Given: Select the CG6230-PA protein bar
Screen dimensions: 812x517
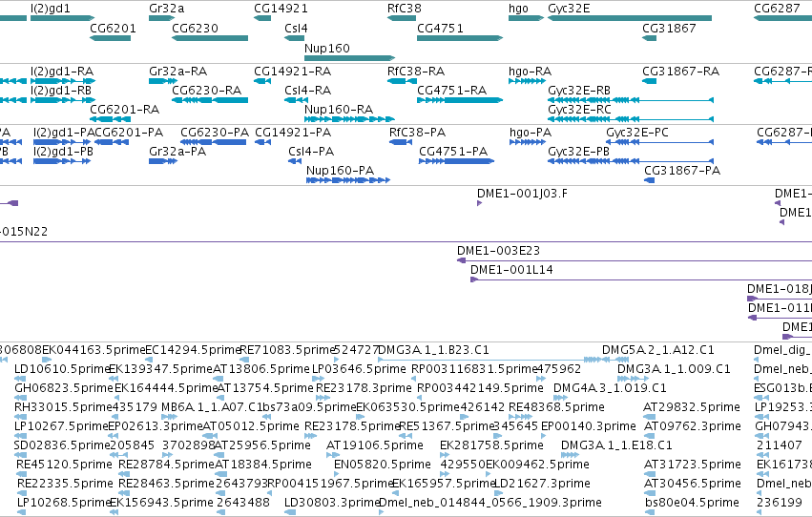Looking at the screenshot, I should click(213, 142).
